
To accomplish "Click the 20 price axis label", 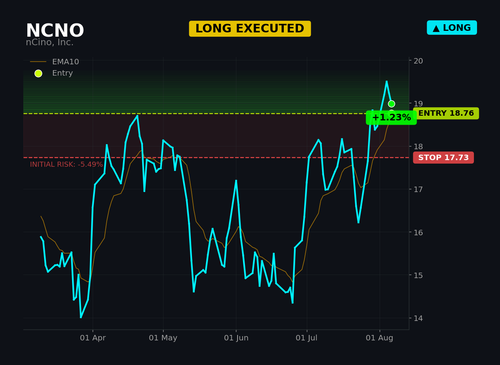I will (418, 61).
